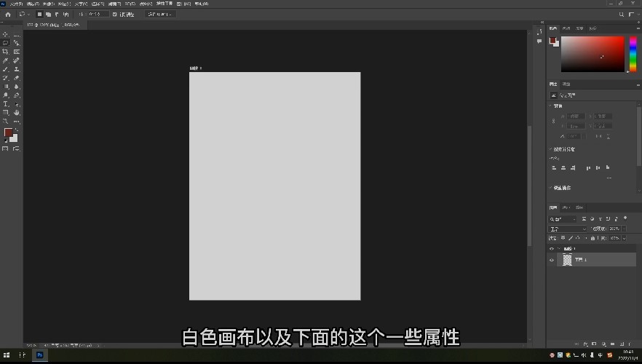This screenshot has width=642, height=364.
Task: Select the Crop tool
Action: click(x=5, y=52)
